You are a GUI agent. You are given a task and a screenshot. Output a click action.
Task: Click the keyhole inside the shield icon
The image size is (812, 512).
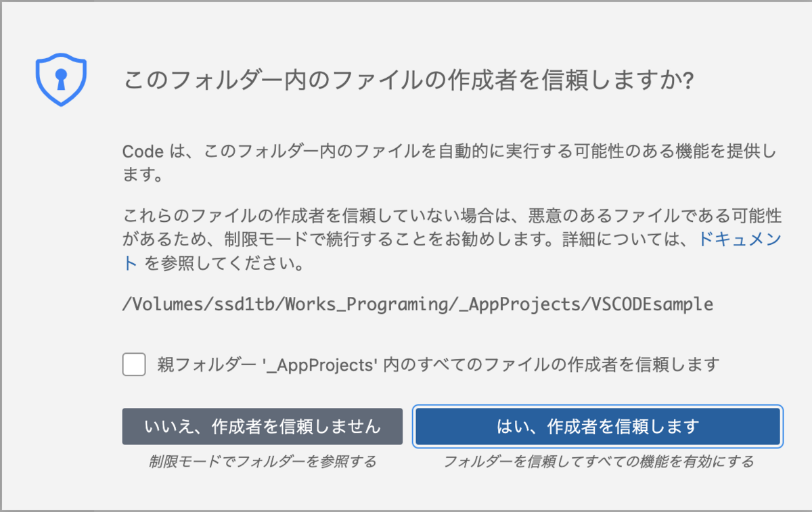[x=61, y=79]
